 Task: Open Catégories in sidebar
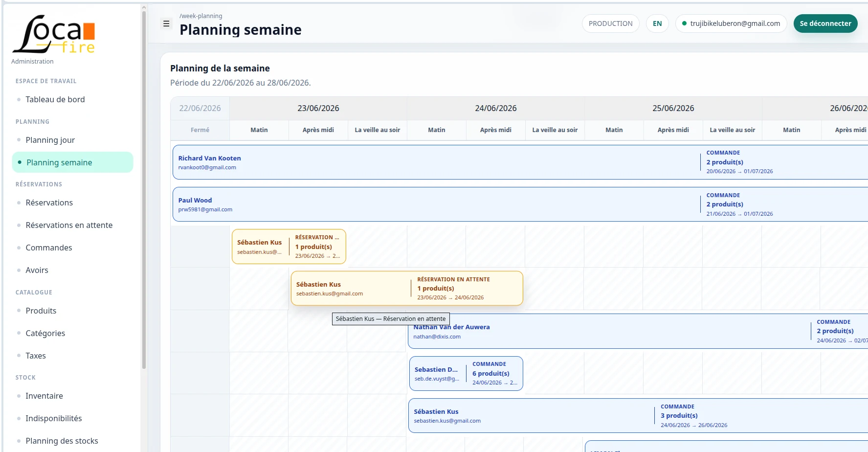[x=72, y=333]
